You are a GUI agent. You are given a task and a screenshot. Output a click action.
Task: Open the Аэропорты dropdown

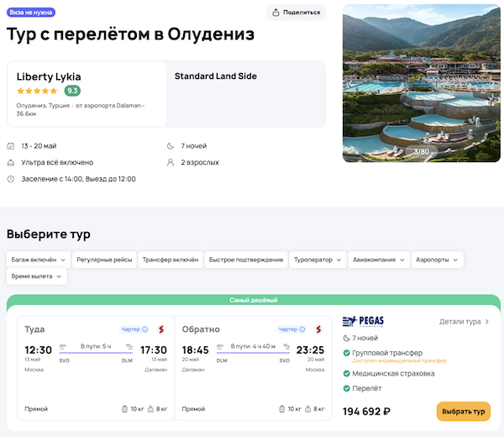[437, 260]
